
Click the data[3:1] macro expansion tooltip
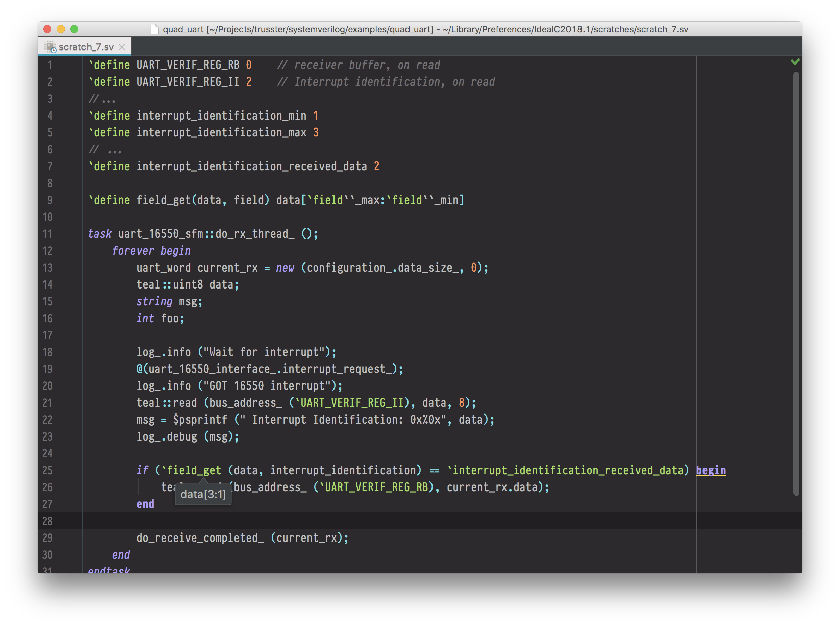(x=203, y=494)
